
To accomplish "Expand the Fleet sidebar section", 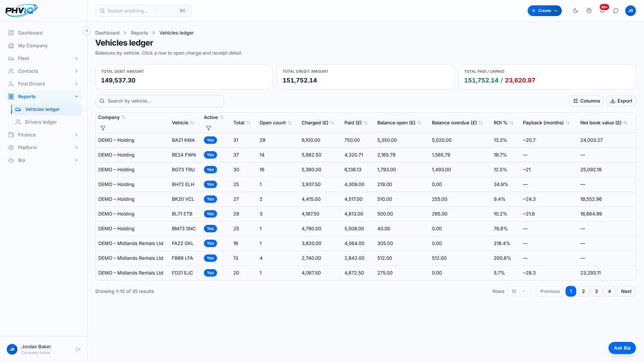I will [43, 58].
